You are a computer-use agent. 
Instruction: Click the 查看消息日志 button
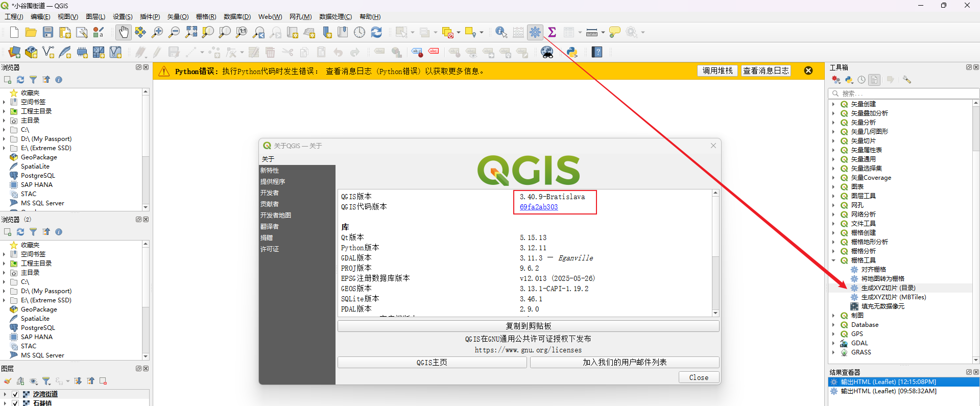pos(766,70)
